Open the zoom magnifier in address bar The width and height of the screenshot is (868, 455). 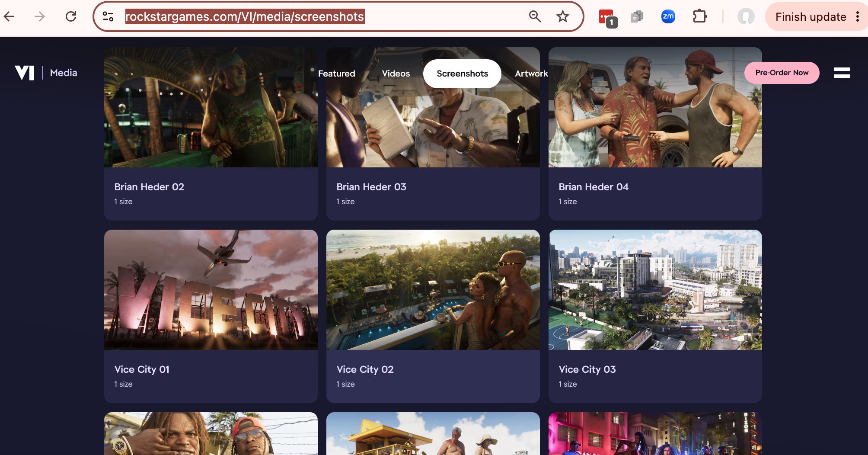point(535,17)
